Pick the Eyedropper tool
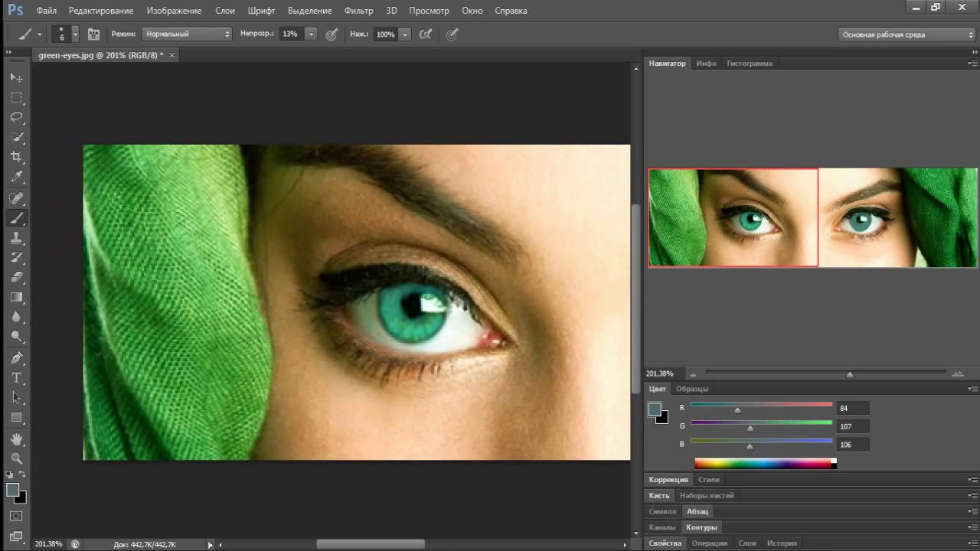 16,178
